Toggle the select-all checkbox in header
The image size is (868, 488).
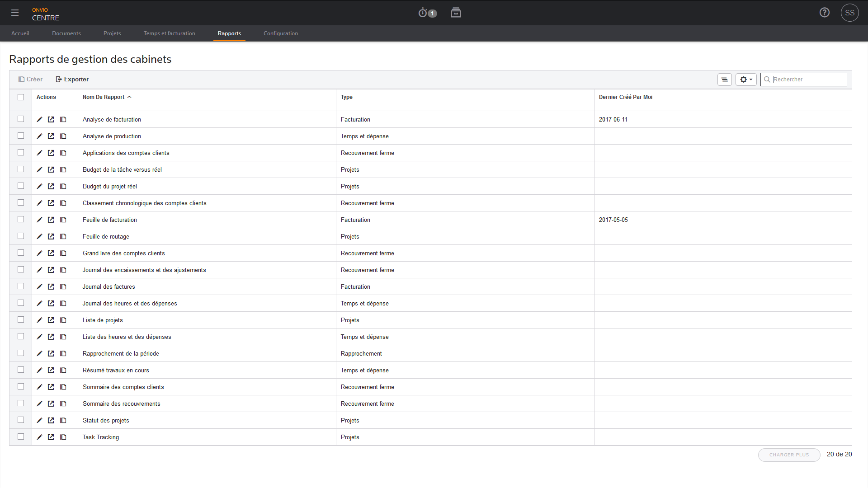click(21, 97)
